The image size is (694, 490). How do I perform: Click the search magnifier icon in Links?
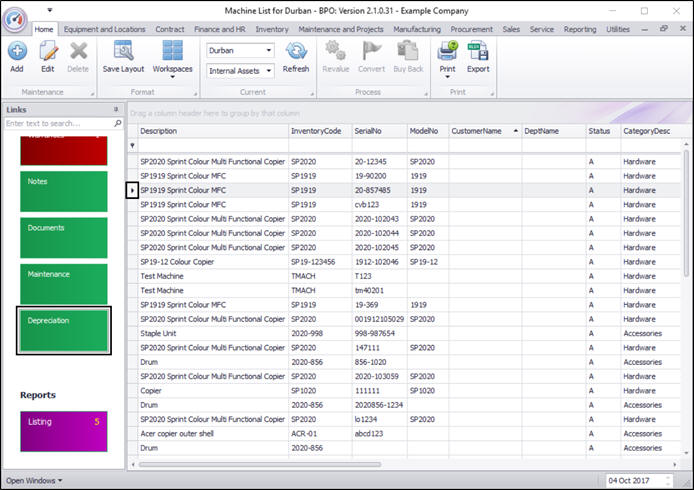pyautogui.click(x=117, y=123)
